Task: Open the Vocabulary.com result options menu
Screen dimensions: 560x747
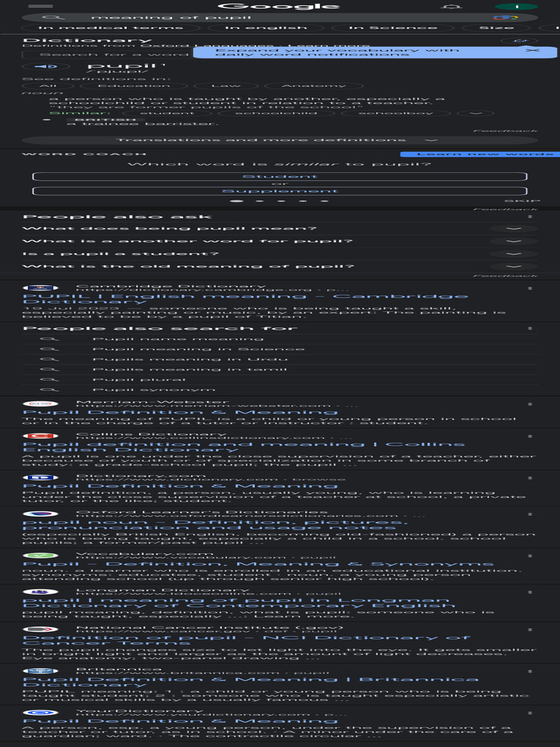Action: click(530, 555)
